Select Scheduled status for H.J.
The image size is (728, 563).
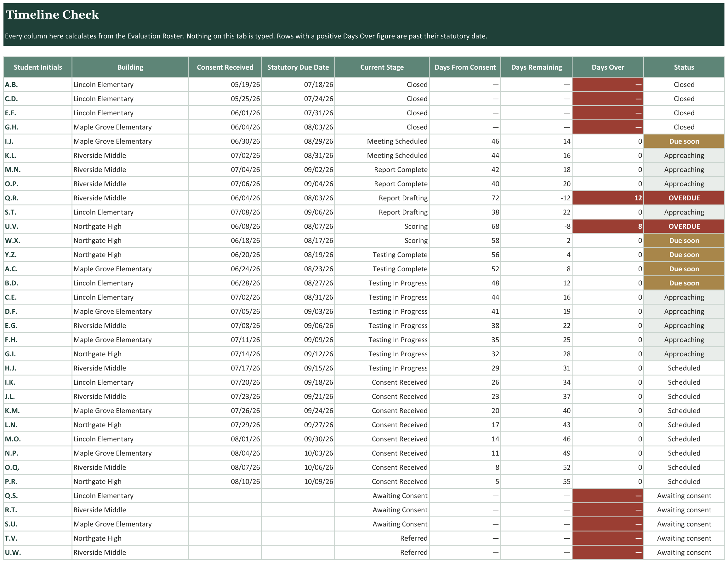(x=684, y=368)
